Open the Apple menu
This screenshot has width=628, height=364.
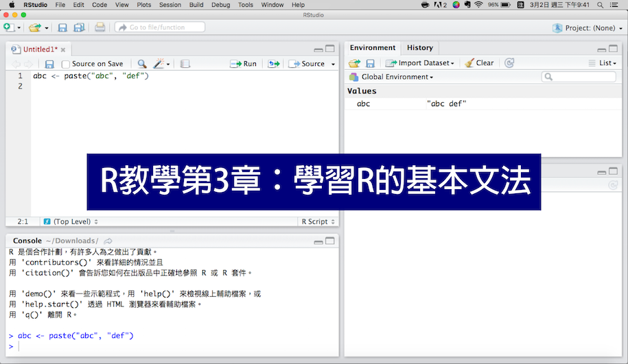(x=12, y=5)
